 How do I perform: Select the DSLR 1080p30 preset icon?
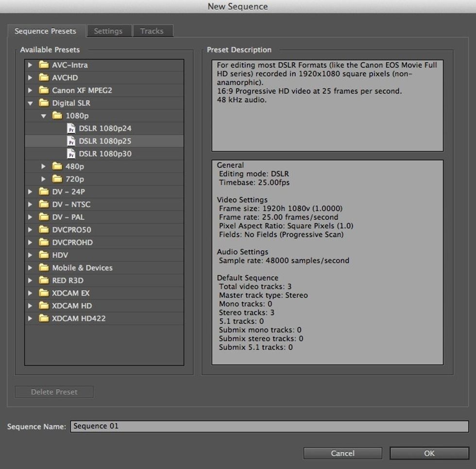pyautogui.click(x=71, y=154)
